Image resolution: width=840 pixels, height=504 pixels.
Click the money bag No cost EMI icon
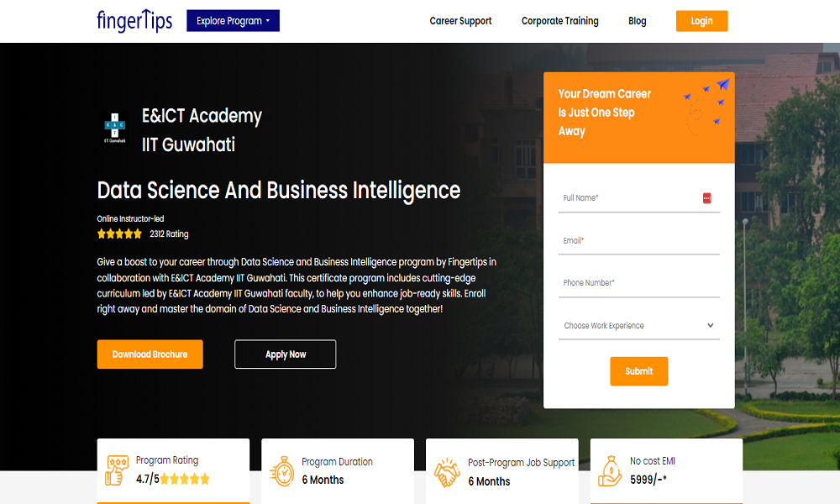click(610, 471)
